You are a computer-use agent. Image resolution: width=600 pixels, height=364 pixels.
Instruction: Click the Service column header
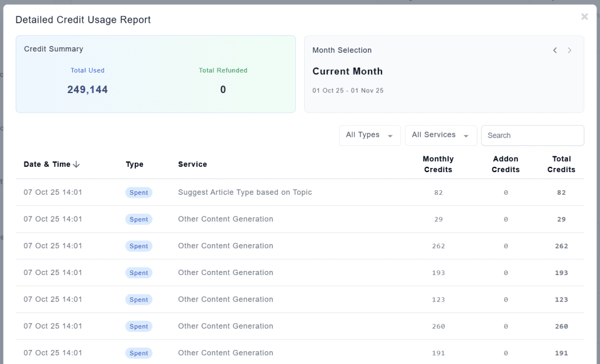(192, 164)
